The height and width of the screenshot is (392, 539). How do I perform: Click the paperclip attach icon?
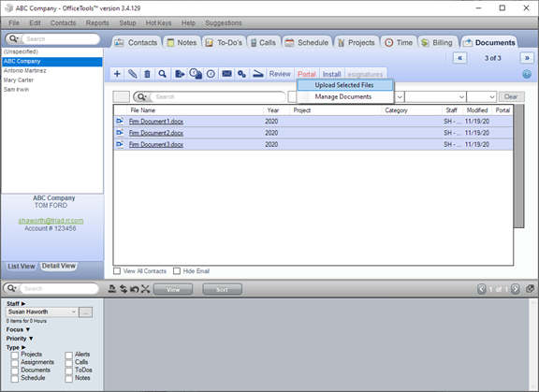tap(132, 74)
